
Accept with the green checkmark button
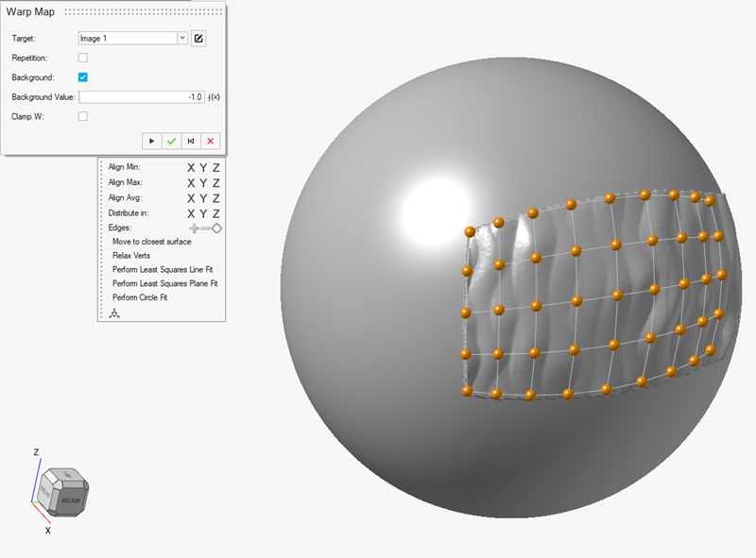click(171, 141)
